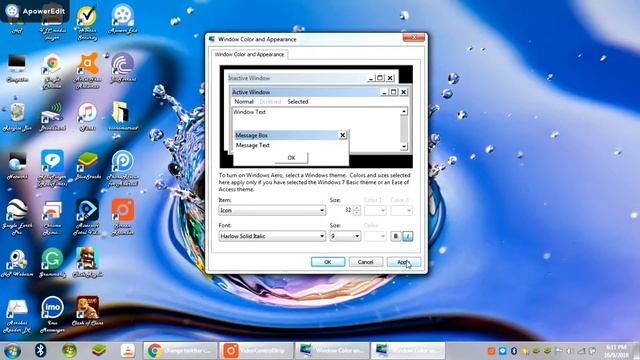Open the Grammarly desktop shortcut
The image size is (640, 360).
(52, 263)
